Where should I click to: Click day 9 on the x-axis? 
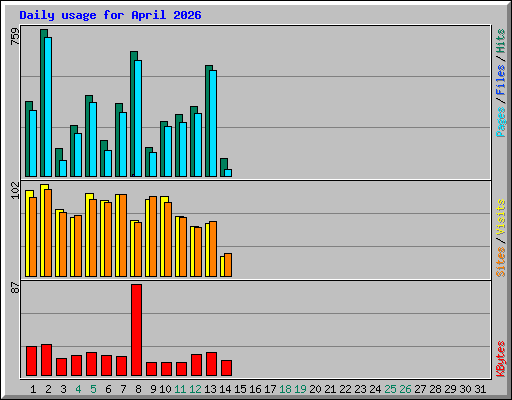coord(153,389)
